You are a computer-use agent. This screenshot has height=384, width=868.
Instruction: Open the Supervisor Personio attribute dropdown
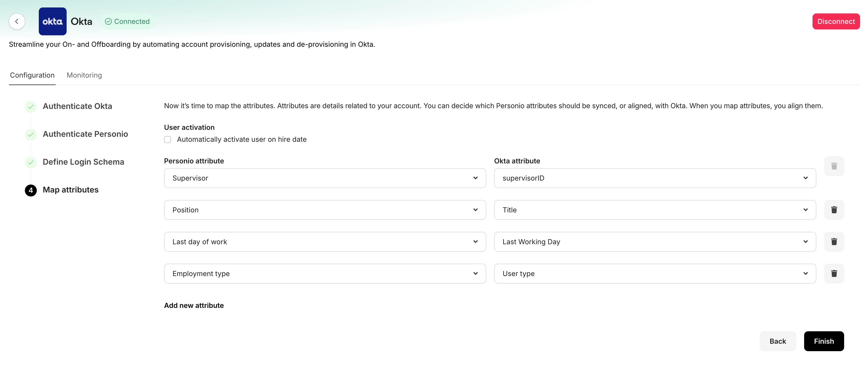[324, 178]
